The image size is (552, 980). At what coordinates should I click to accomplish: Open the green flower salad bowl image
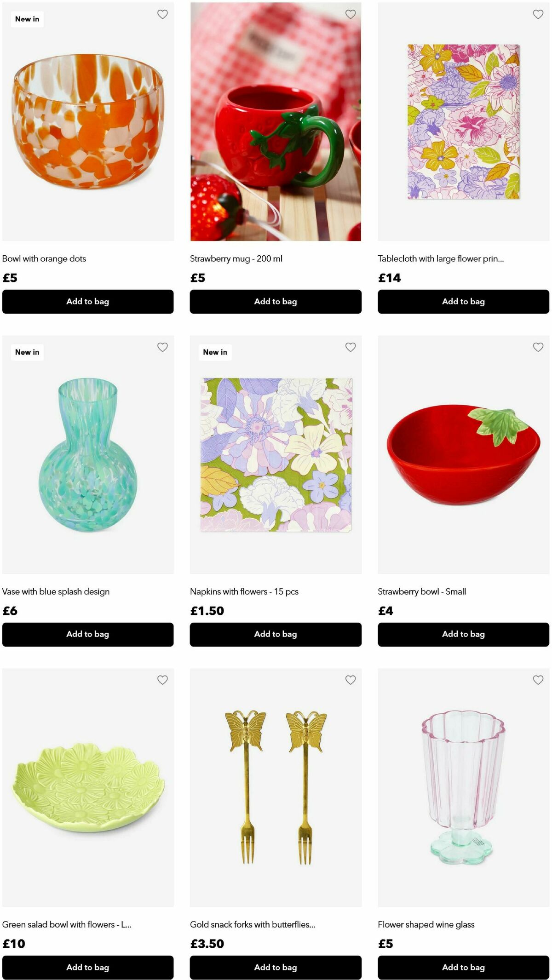point(88,787)
